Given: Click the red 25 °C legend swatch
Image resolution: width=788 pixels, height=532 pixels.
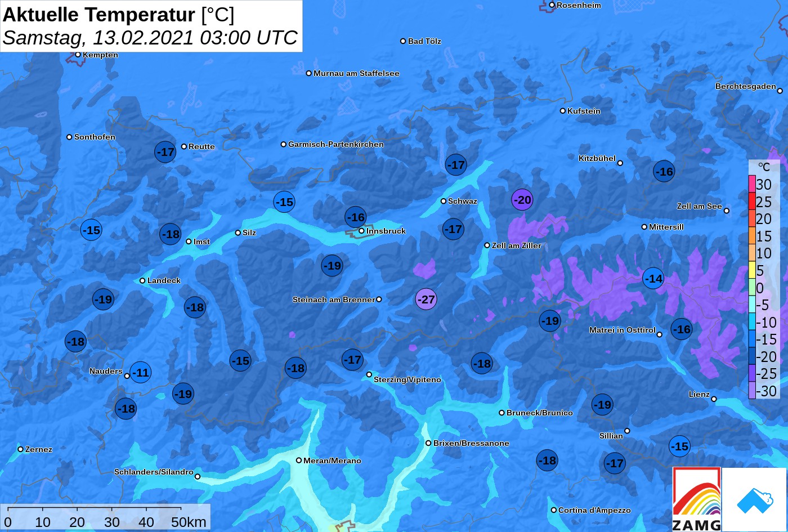Looking at the screenshot, I should 752,202.
